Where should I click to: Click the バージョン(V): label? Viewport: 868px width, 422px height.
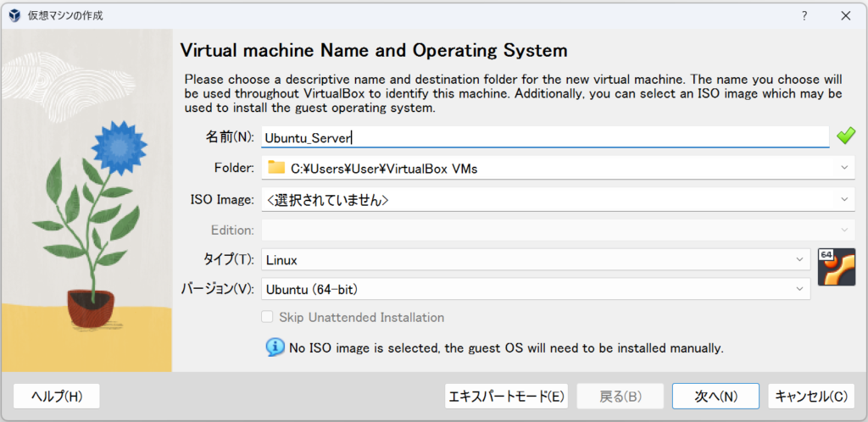click(218, 289)
